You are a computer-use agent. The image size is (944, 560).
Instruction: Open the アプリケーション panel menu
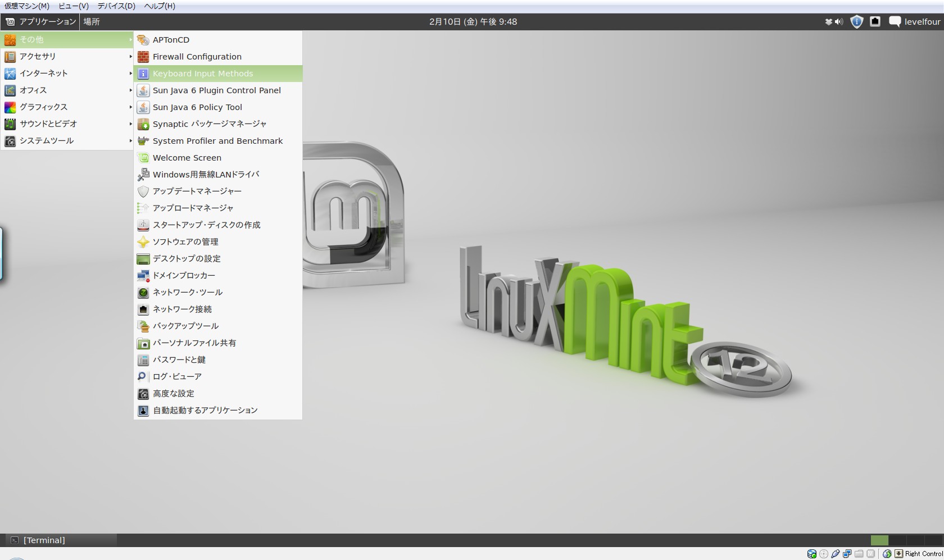click(40, 22)
